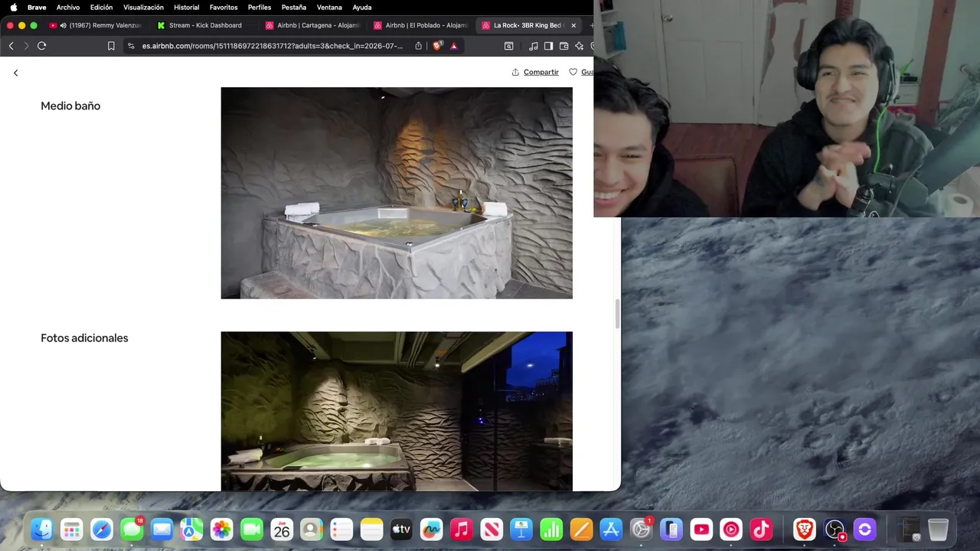Viewport: 980px width, 551px height.
Task: Click the reader or search tabs icon in the toolbar
Action: (508, 46)
